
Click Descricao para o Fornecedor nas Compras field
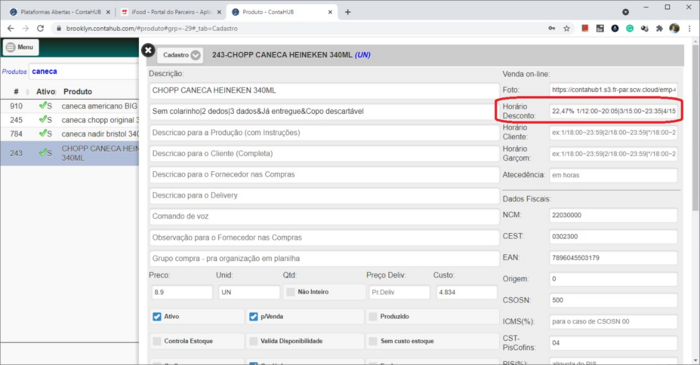click(x=324, y=174)
